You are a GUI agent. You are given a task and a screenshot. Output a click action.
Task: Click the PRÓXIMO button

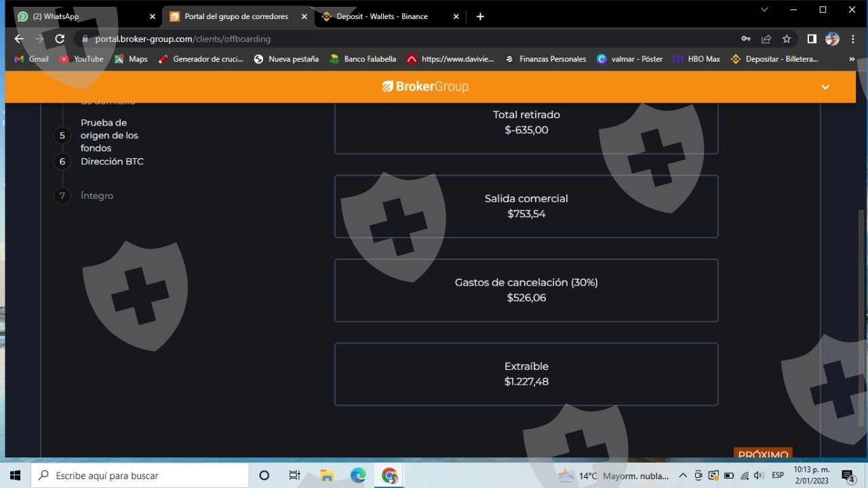click(763, 454)
